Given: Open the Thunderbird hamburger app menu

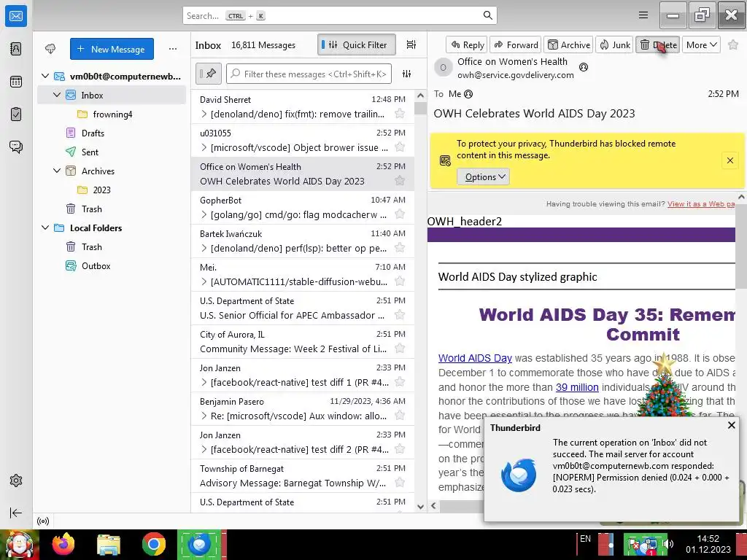Looking at the screenshot, I should point(643,15).
